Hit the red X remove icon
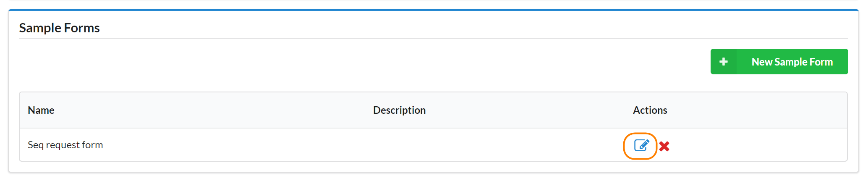The width and height of the screenshot is (868, 181). tap(664, 146)
